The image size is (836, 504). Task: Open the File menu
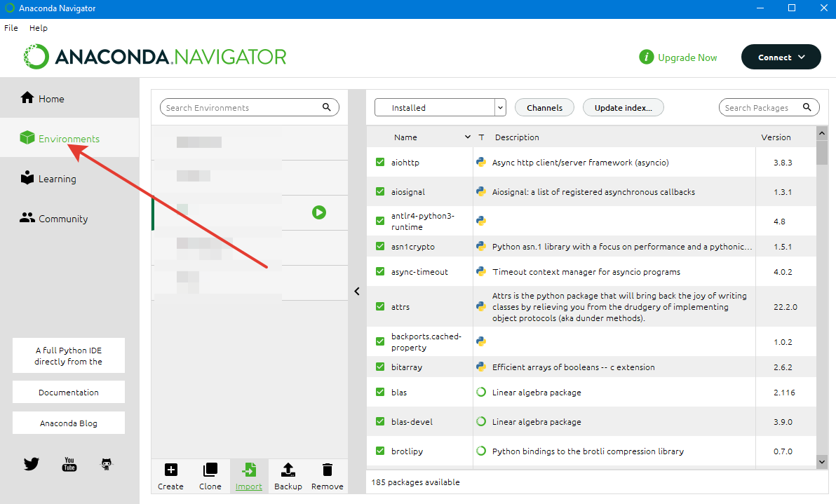click(11, 28)
